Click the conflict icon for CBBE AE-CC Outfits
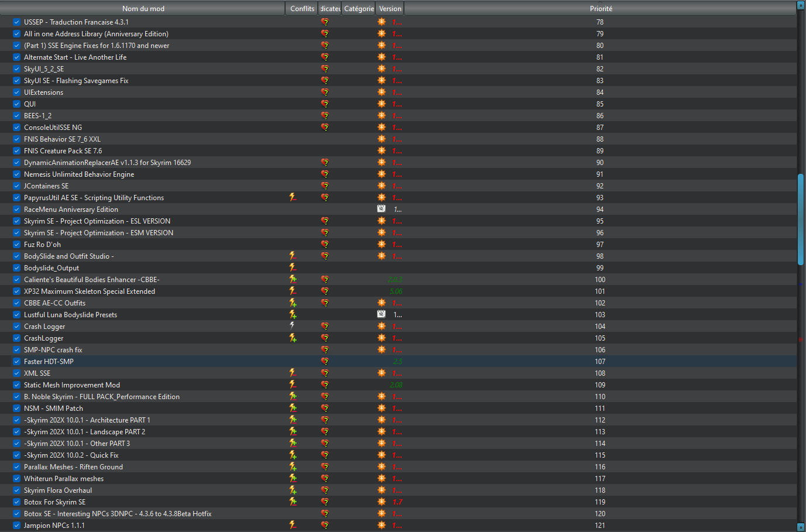The height and width of the screenshot is (532, 806). [293, 303]
